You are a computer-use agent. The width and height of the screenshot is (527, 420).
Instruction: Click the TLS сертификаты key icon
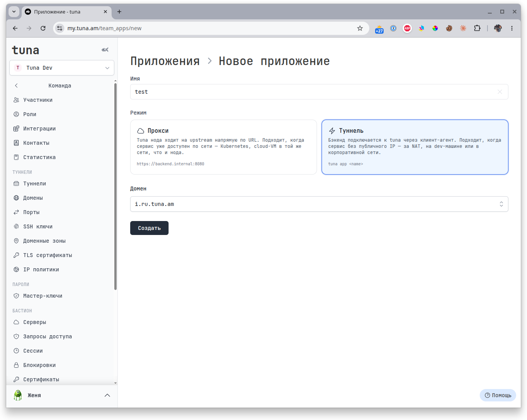pyautogui.click(x=16, y=255)
